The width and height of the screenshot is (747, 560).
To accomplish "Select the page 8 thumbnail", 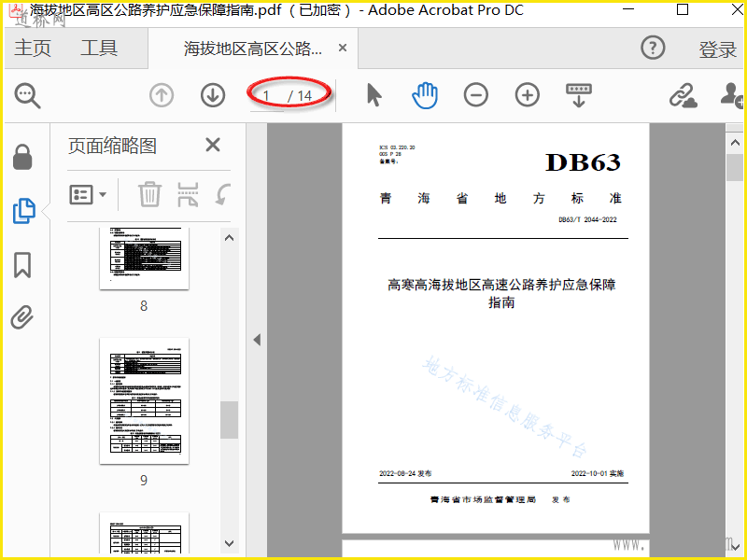I will coord(144,258).
